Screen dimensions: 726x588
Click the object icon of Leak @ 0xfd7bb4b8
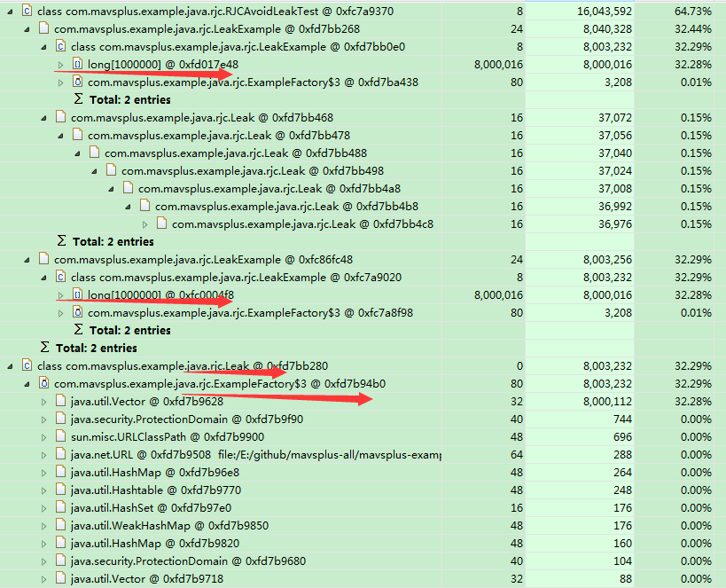(x=144, y=206)
